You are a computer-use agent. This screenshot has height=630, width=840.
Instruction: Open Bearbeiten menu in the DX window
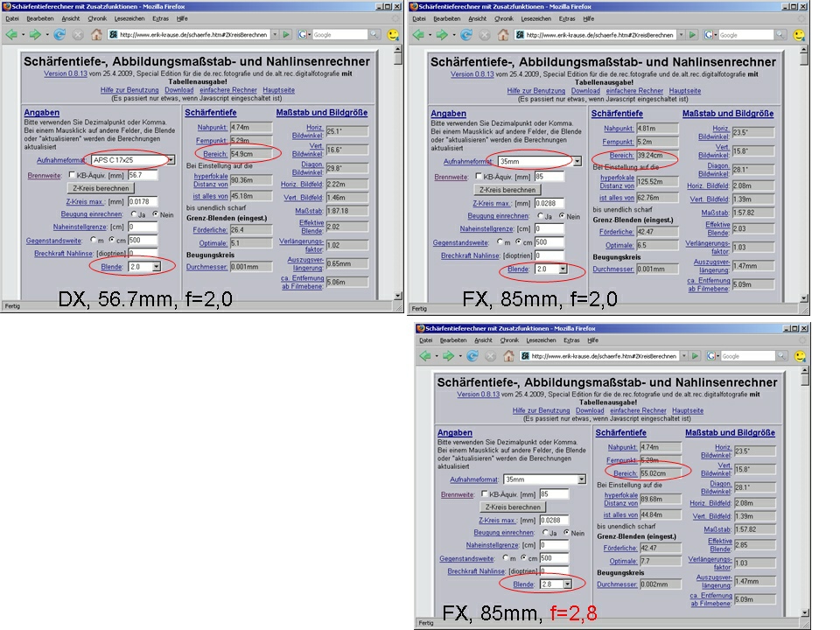40,18
